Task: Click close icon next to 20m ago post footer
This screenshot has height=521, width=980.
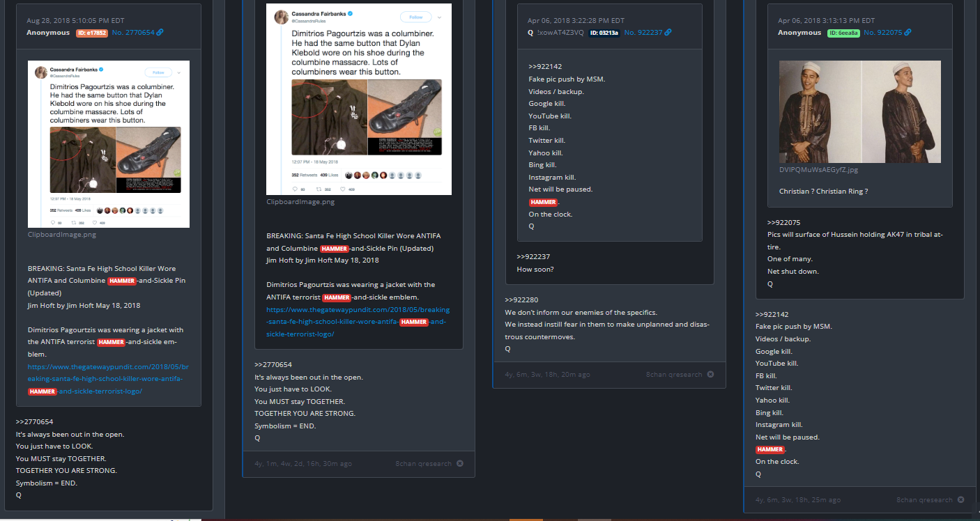Action: coord(710,374)
